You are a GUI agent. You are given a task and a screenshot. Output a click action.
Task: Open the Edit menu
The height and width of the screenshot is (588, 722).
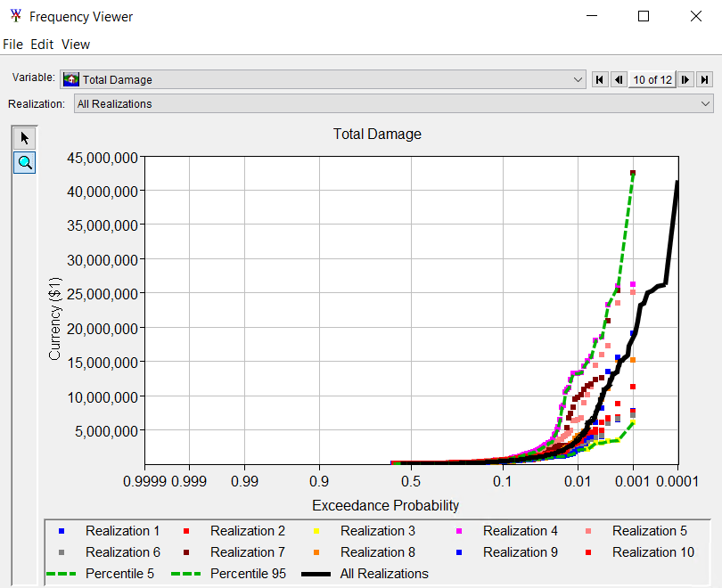point(42,45)
